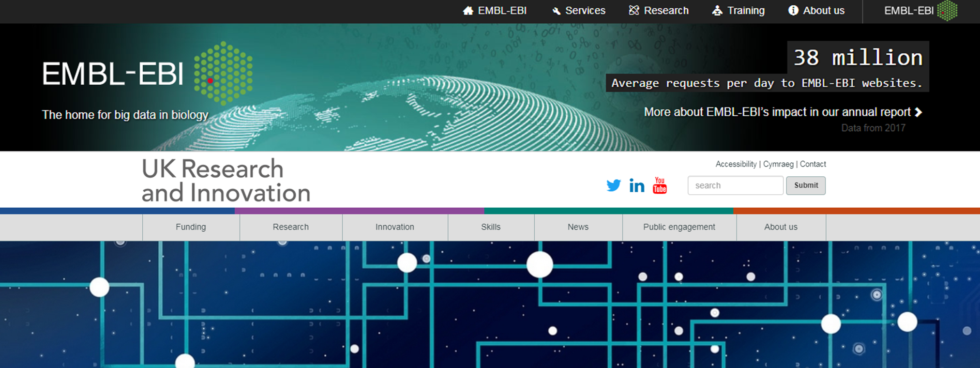Open UKRI YouTube channel icon
Viewport: 980px width, 368px height.
click(x=660, y=185)
